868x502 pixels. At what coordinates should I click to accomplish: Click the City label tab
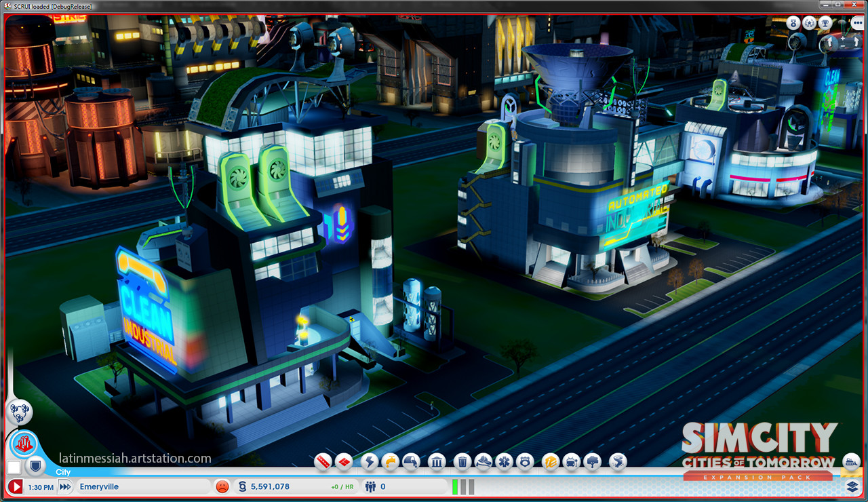[63, 472]
